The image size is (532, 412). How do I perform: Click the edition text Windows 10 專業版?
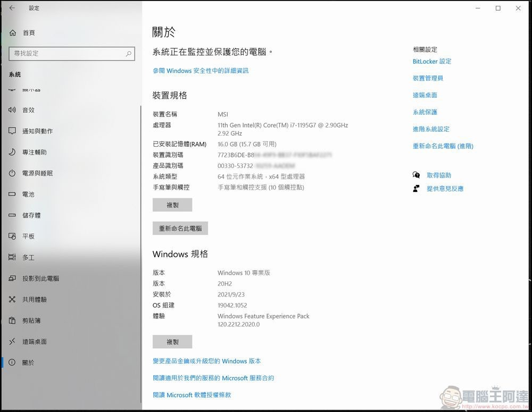coord(244,273)
